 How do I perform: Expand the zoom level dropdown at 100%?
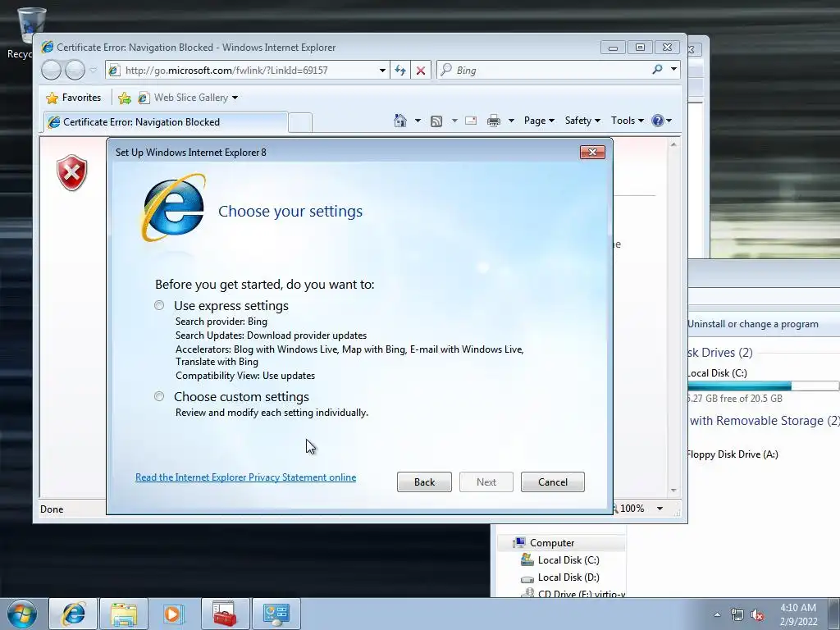click(x=660, y=509)
